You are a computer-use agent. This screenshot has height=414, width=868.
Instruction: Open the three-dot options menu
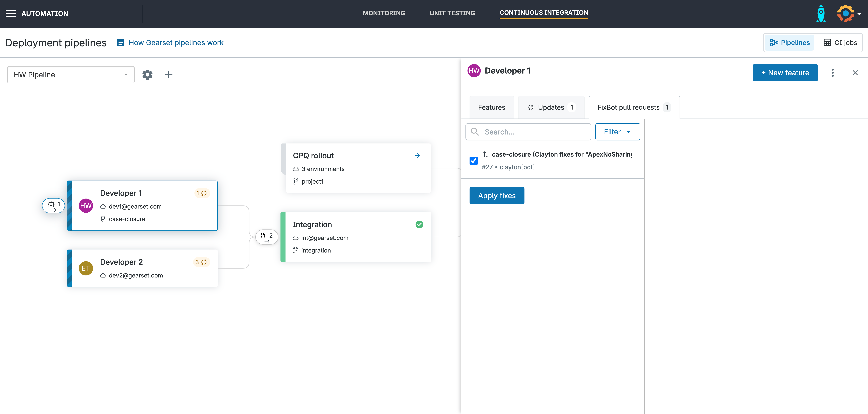point(832,73)
